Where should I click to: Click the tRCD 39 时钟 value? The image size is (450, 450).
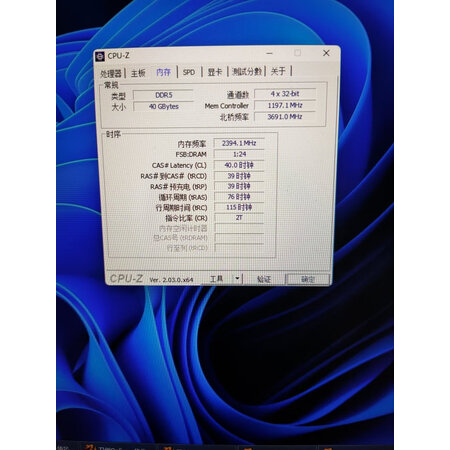239,176
